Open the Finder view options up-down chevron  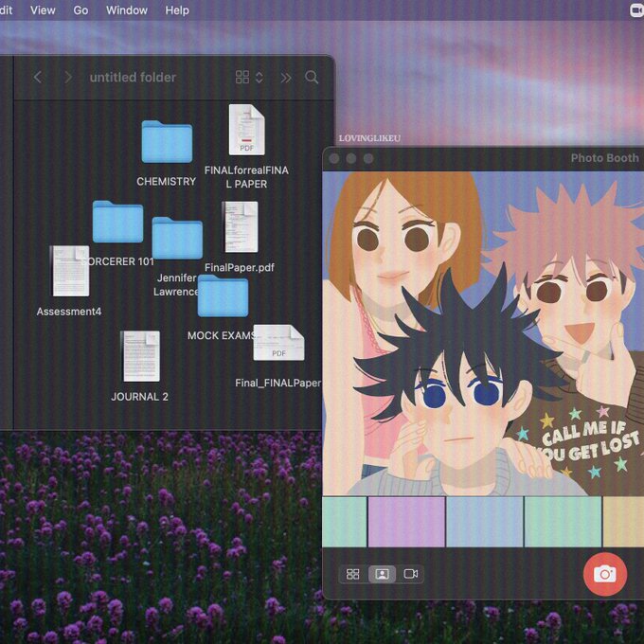click(259, 77)
